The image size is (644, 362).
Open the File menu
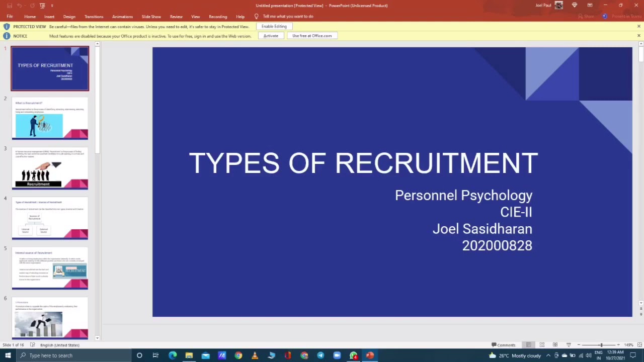point(10,17)
